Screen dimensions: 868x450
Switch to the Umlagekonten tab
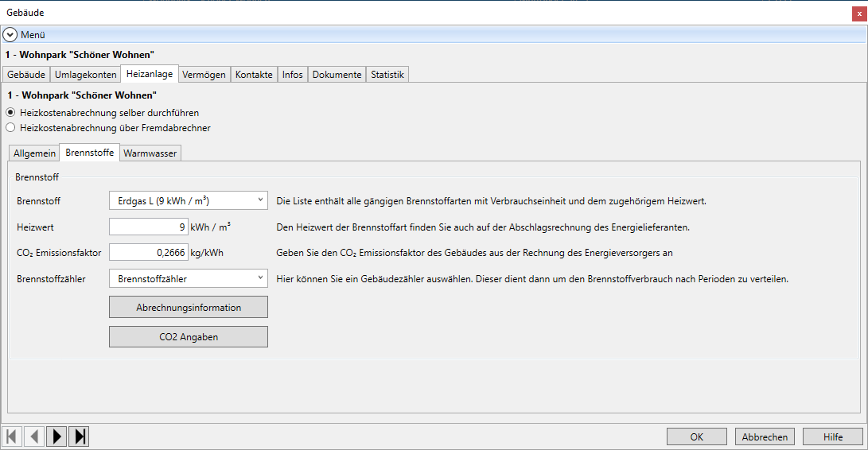pos(86,75)
